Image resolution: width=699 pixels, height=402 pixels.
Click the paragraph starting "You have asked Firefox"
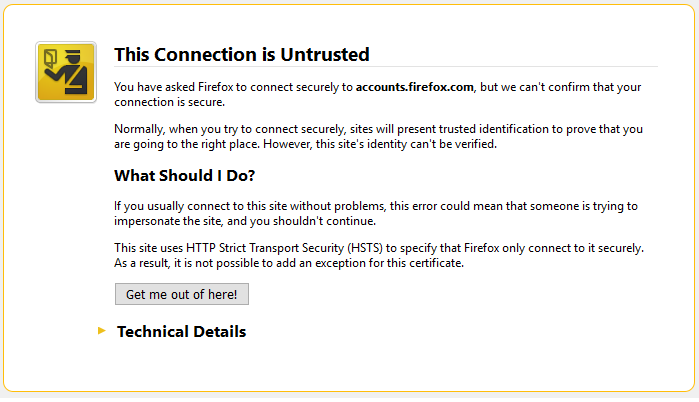point(377,95)
